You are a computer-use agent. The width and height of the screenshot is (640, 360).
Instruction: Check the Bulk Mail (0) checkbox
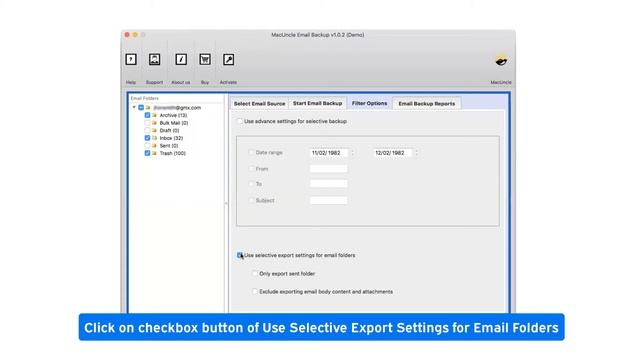(147, 123)
